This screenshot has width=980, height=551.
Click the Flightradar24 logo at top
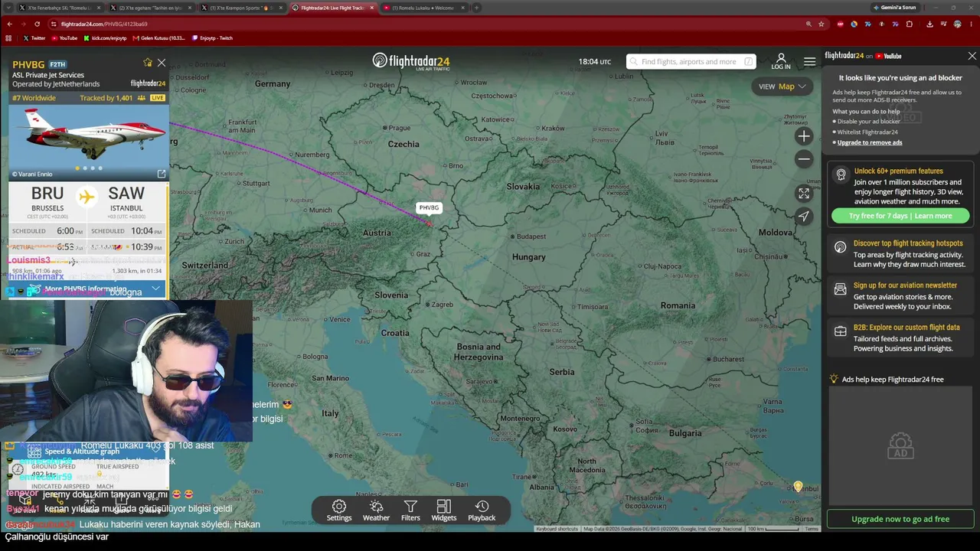pyautogui.click(x=411, y=61)
